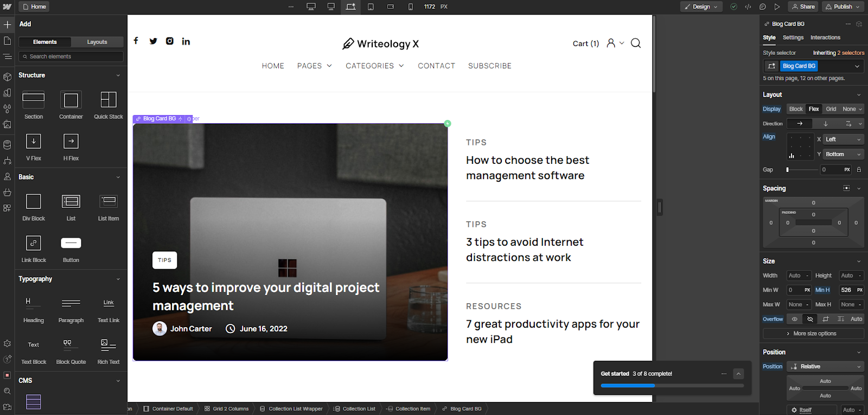868x415 pixels.
Task: Set display to Block
Action: (796, 109)
